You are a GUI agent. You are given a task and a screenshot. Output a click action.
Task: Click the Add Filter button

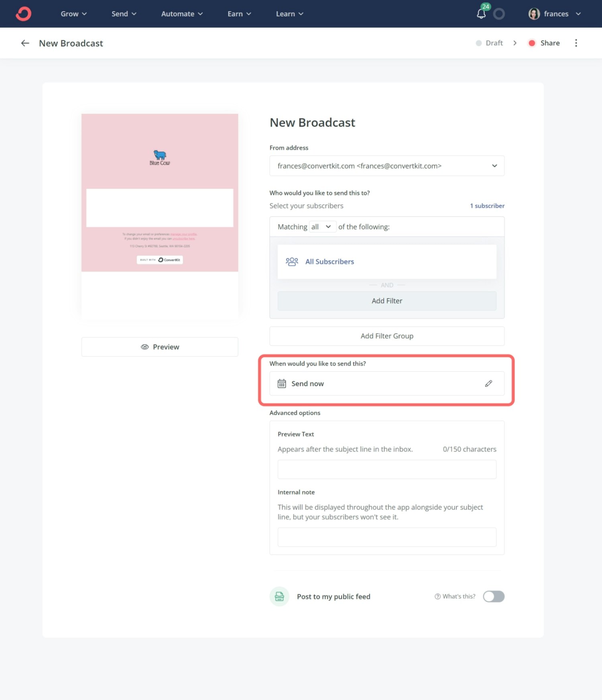(x=386, y=301)
